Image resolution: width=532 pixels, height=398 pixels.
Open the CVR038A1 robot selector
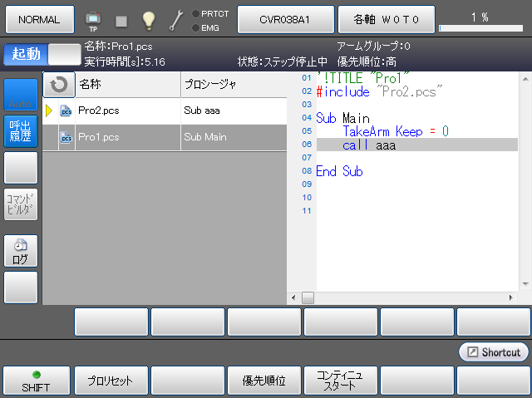pos(285,18)
